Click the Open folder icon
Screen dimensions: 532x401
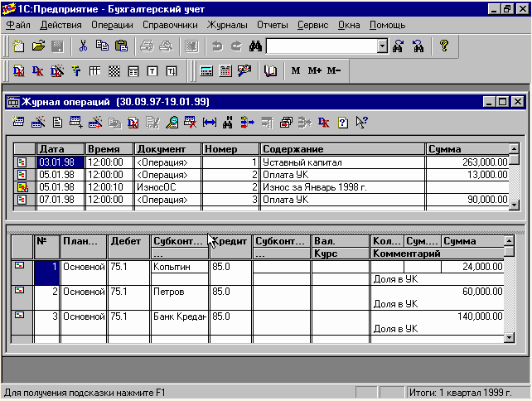point(38,46)
